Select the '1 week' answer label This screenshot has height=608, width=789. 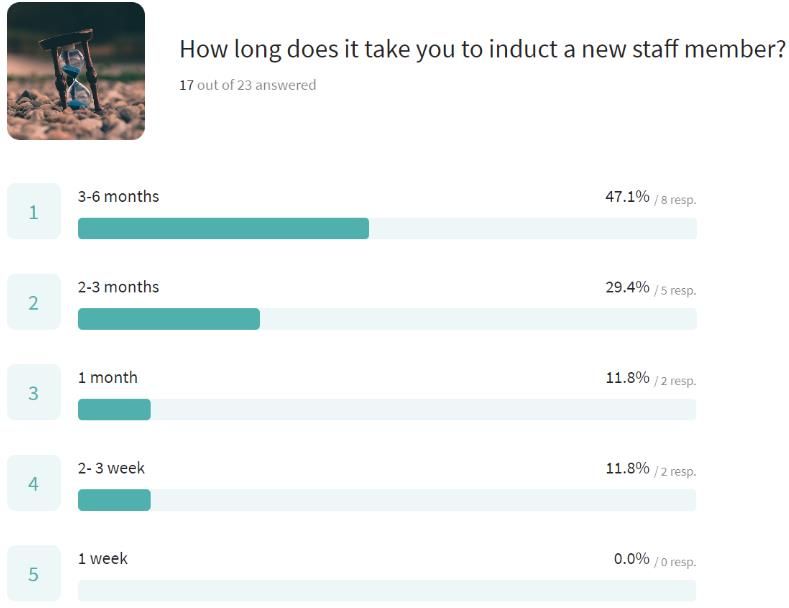tap(103, 559)
